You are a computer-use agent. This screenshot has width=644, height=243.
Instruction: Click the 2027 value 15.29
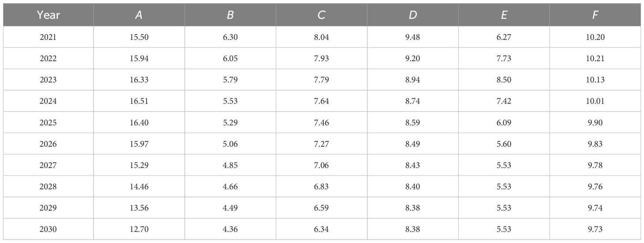(x=139, y=165)
